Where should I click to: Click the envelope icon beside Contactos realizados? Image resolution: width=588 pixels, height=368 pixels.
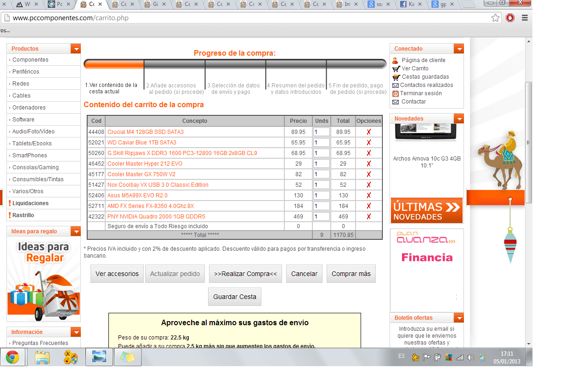click(395, 85)
